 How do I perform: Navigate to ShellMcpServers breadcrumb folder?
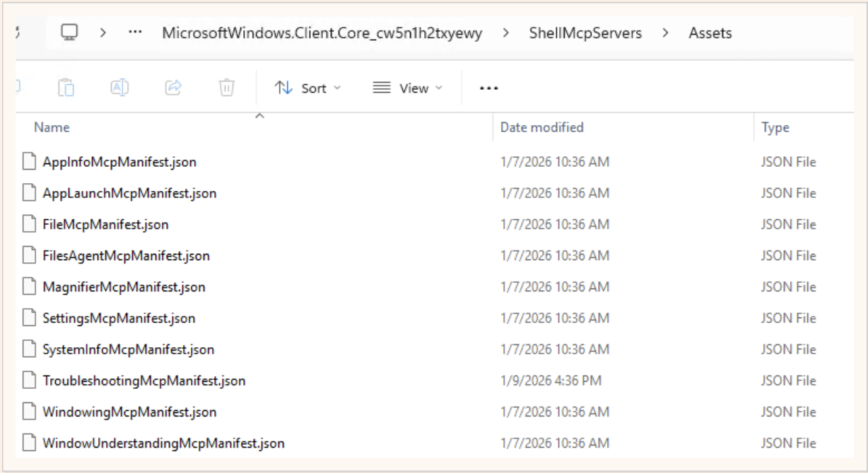[585, 33]
